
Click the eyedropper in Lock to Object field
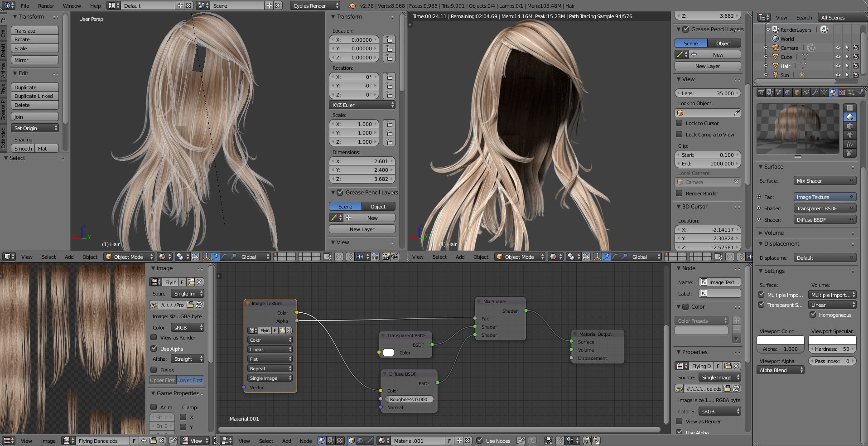pos(737,113)
